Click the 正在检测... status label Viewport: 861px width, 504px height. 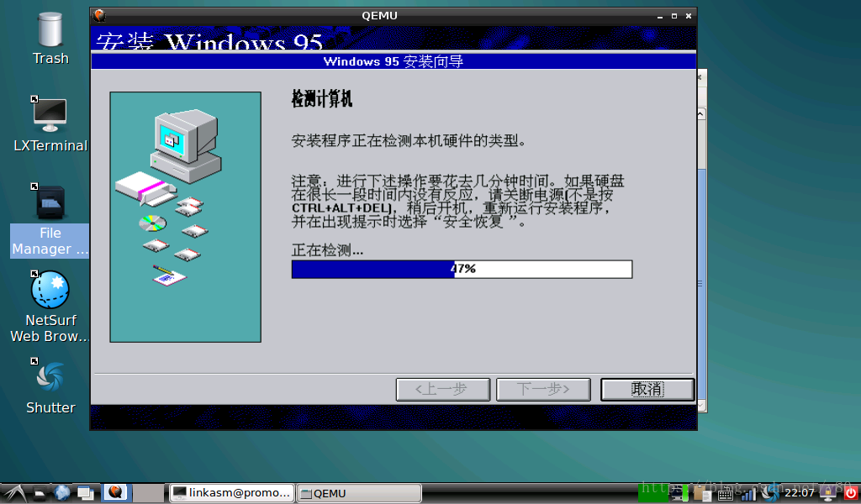pos(327,250)
